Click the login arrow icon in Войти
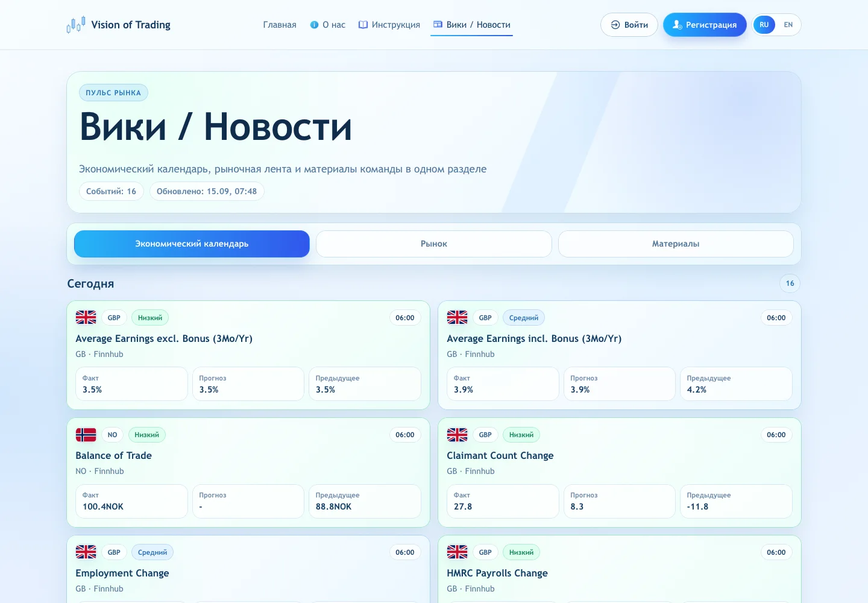The width and height of the screenshot is (868, 603). (615, 25)
